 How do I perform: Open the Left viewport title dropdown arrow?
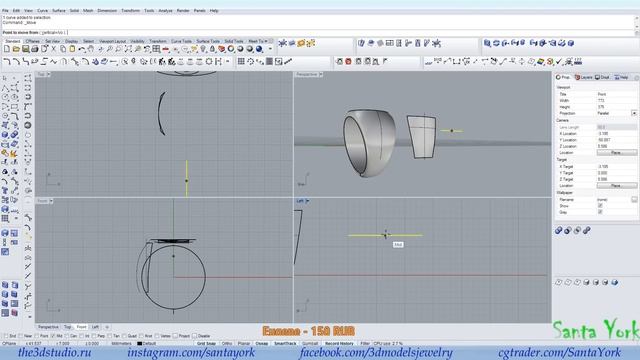(307, 201)
